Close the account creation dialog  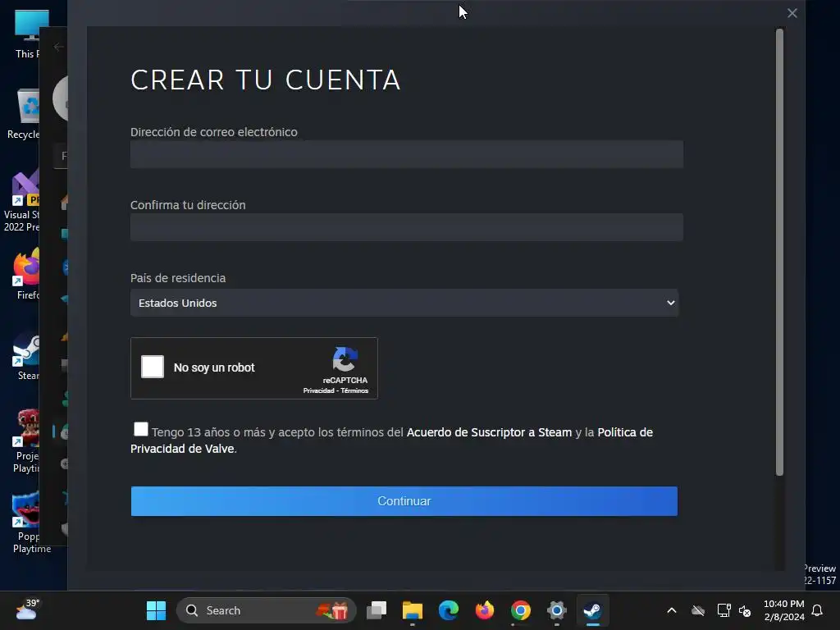pos(792,13)
